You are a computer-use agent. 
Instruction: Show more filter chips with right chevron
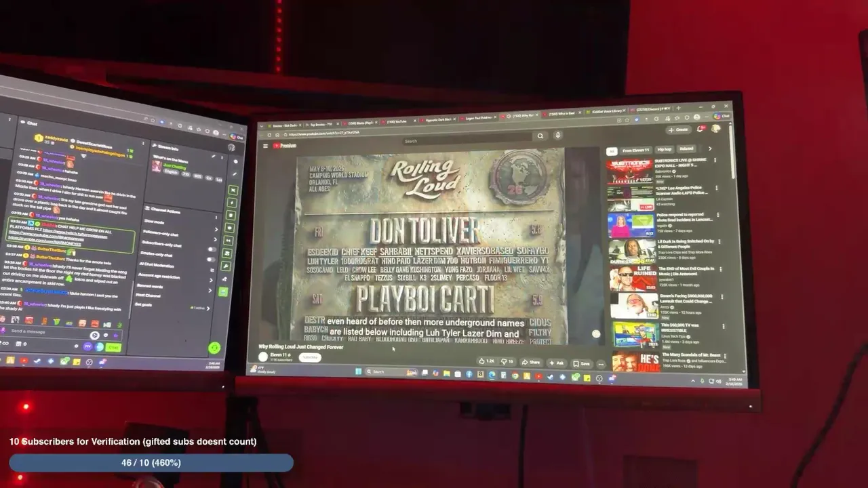click(x=709, y=148)
